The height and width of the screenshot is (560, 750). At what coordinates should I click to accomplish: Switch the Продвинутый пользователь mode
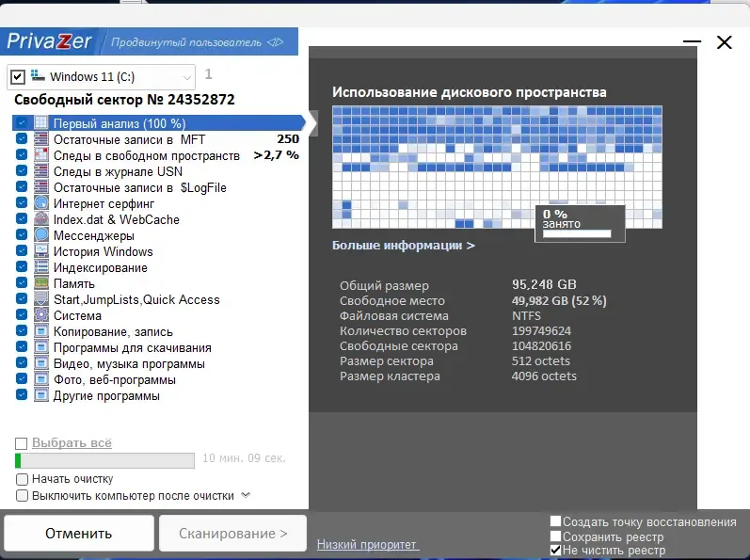197,42
